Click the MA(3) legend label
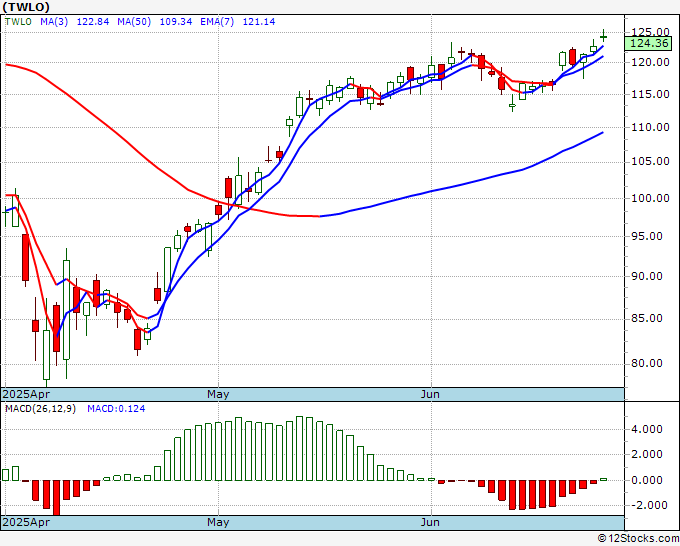 coord(54,22)
